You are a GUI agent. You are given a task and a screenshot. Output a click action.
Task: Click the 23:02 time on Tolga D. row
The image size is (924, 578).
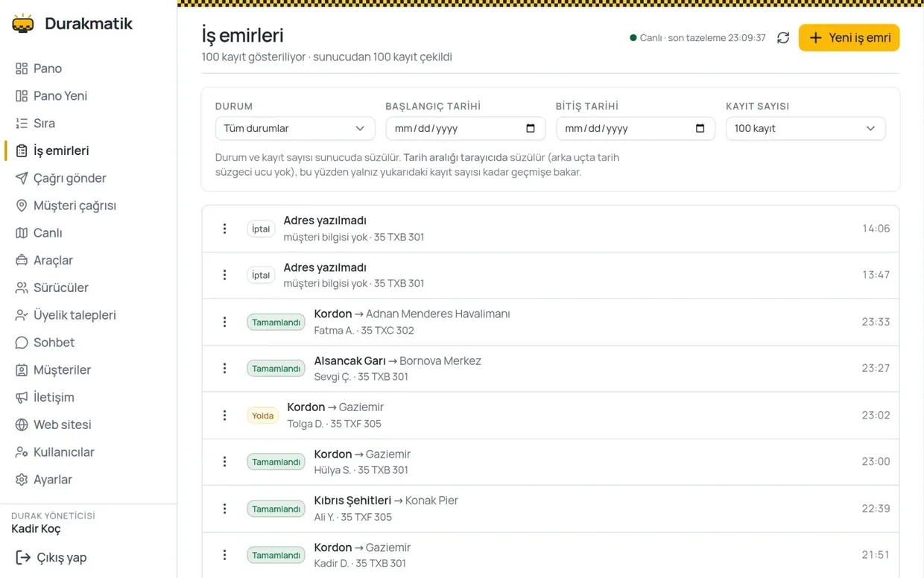876,415
